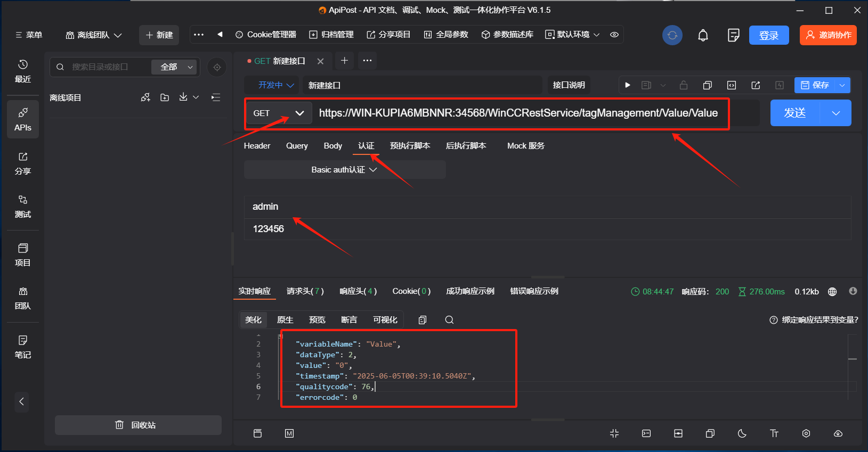Open 全局参数 settings
Screen dimensions: 868x452
[x=446, y=35]
